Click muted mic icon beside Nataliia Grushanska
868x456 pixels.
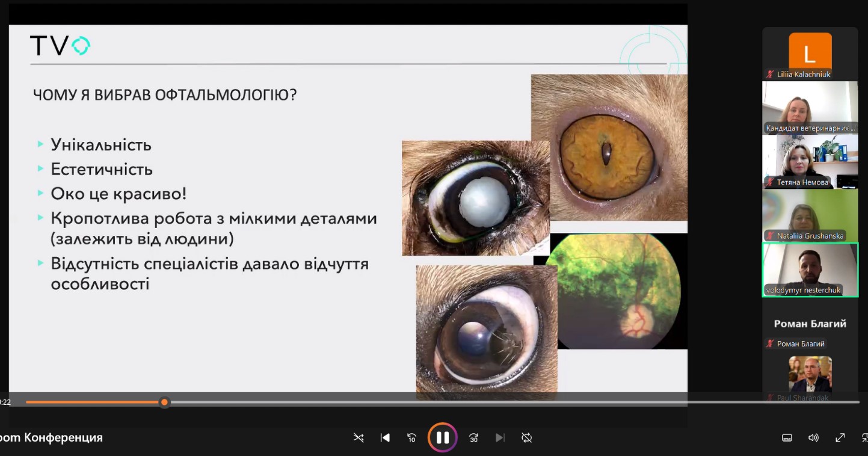coord(769,236)
